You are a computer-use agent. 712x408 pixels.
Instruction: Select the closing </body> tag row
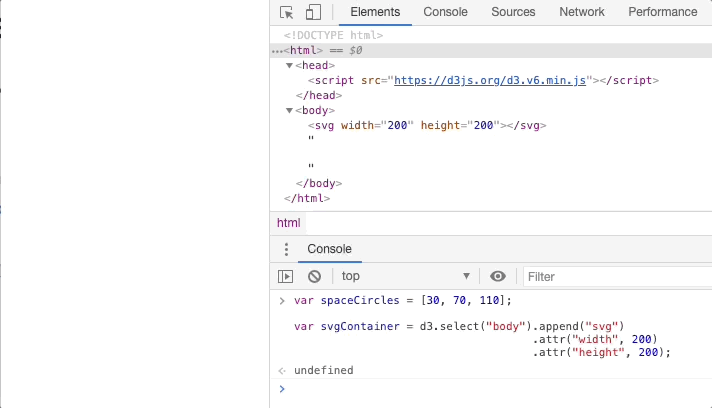click(x=319, y=183)
